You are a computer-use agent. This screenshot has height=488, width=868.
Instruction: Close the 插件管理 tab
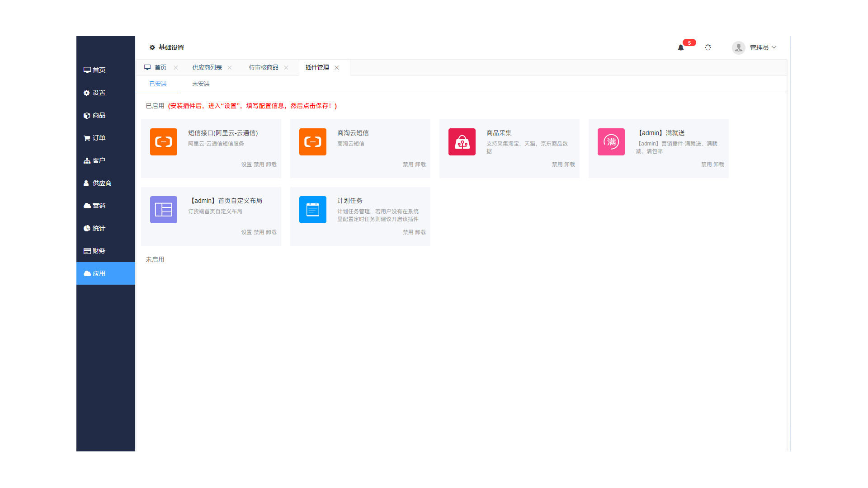coord(337,68)
